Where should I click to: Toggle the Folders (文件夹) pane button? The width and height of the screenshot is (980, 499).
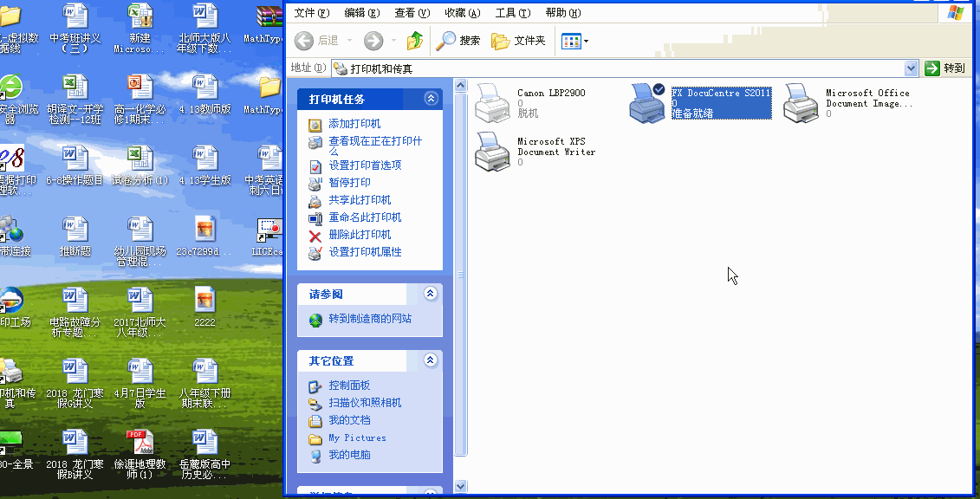tap(518, 42)
